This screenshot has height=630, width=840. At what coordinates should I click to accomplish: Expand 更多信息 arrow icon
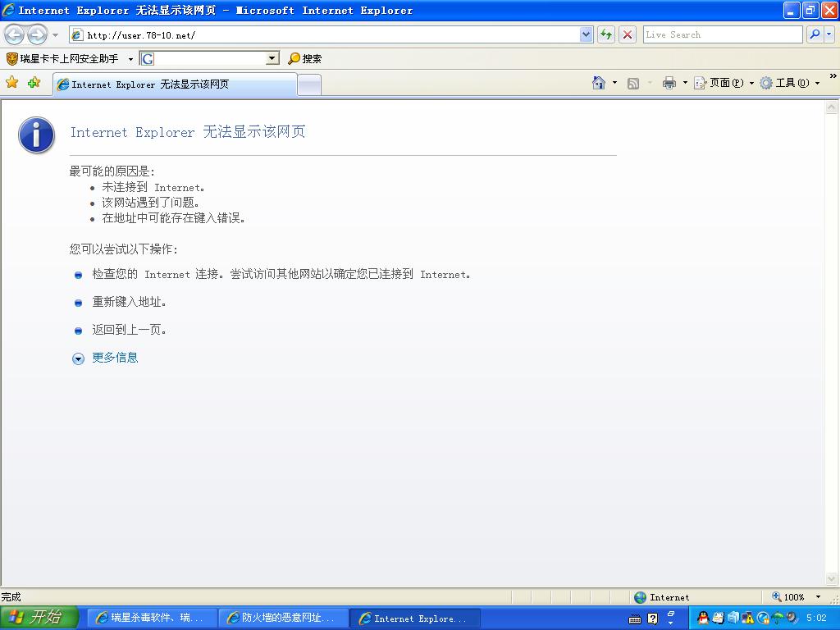[78, 358]
